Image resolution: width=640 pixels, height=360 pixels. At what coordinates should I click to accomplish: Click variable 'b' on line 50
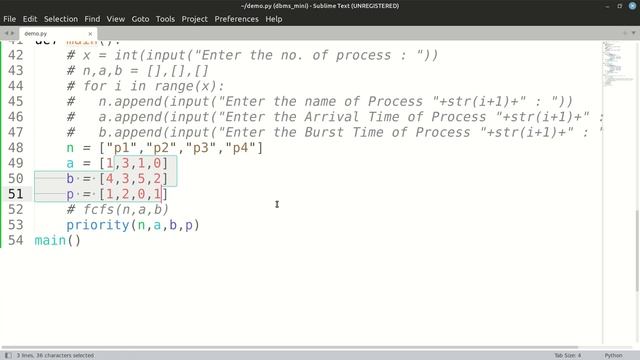70,178
